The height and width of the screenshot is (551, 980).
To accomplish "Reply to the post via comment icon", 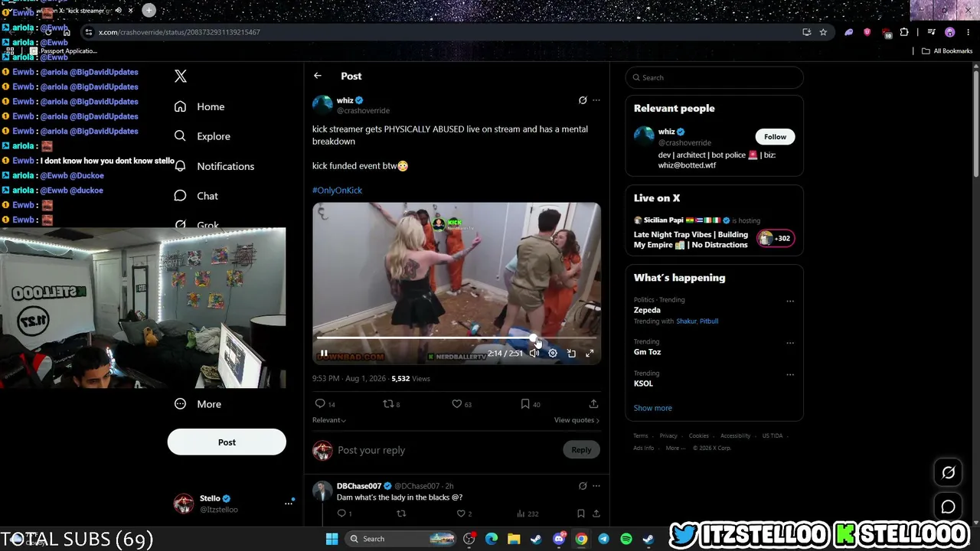I will pyautogui.click(x=320, y=404).
